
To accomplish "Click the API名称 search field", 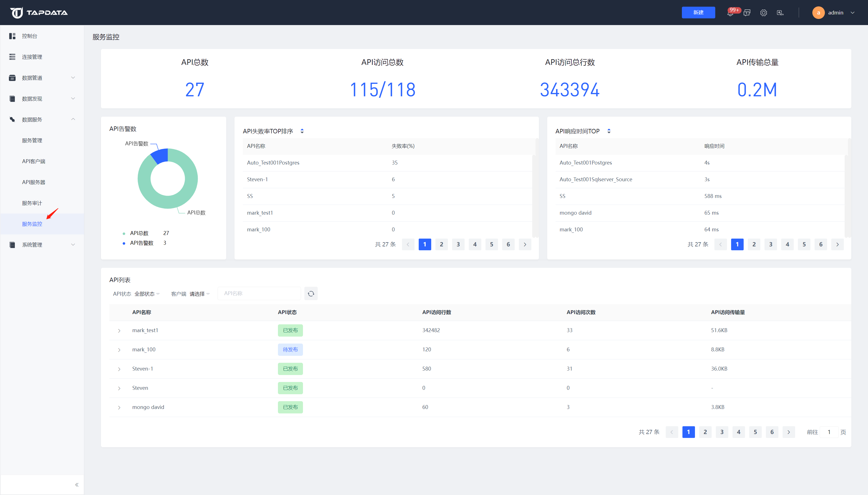I will (x=259, y=293).
